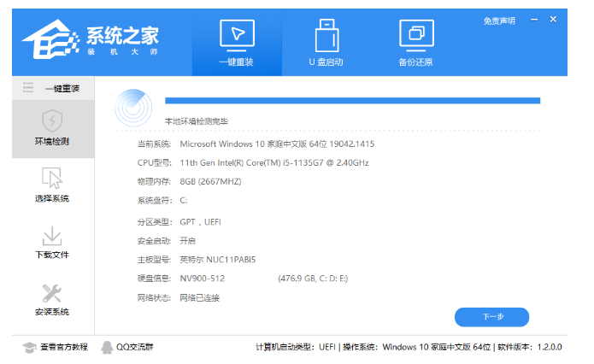The height and width of the screenshot is (364, 594).
Task: Click the 软件版本 1.2.0.0 status text
Action: coord(530,347)
